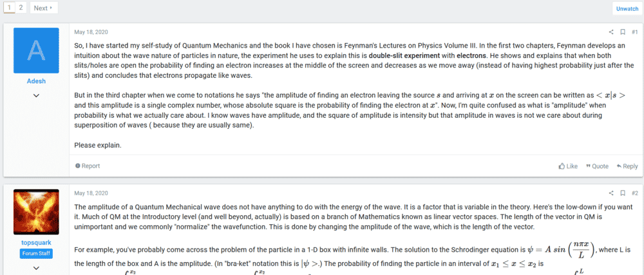The image size is (644, 275).
Task: Click Adesh's blue avatar
Action: click(36, 50)
